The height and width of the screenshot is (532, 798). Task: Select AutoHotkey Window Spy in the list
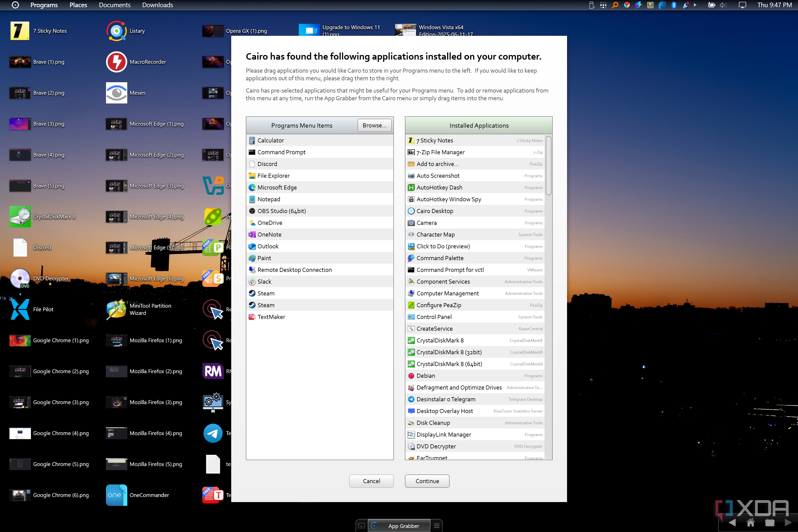(x=475, y=199)
